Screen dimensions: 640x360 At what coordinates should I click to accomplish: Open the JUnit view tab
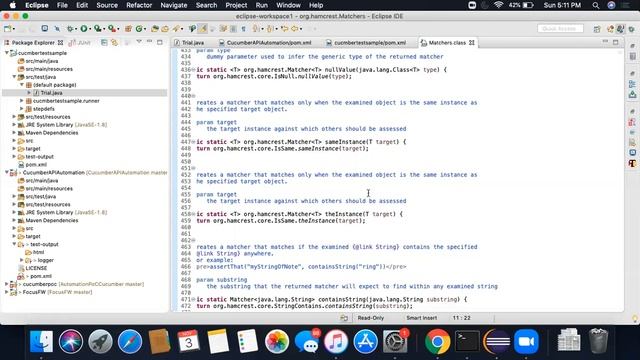point(80,42)
